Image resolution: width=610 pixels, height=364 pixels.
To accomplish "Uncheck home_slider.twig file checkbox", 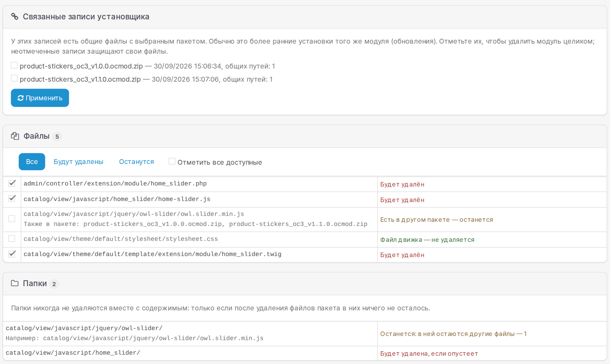I will point(12,254).
